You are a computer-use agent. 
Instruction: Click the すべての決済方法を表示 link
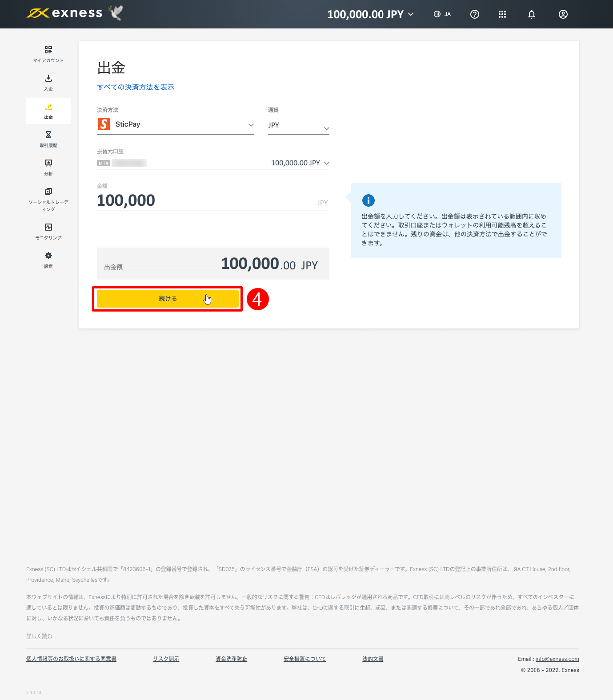tap(136, 87)
